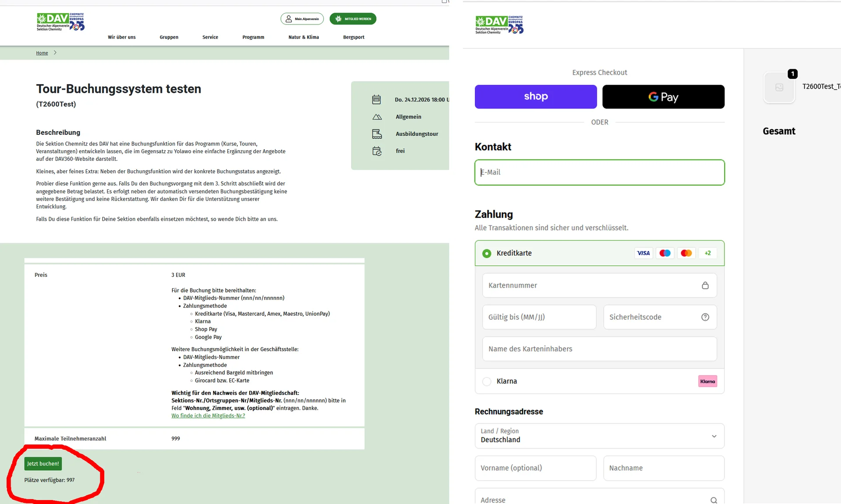Open the Bergsport menu item

[353, 37]
